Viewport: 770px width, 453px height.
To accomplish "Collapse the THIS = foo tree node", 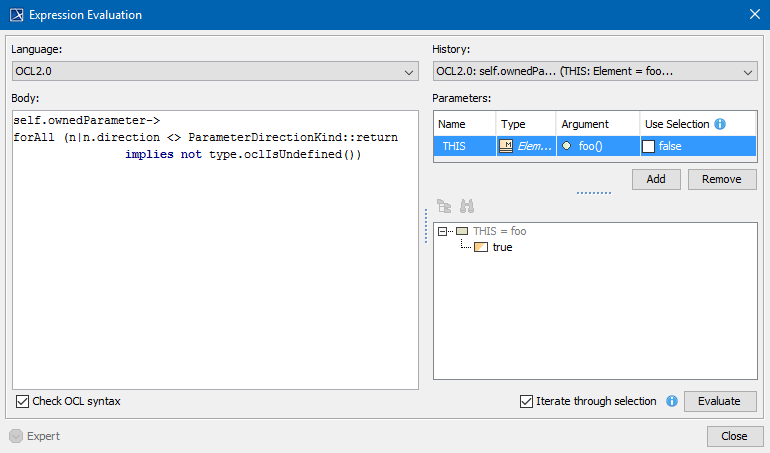I will [x=442, y=231].
